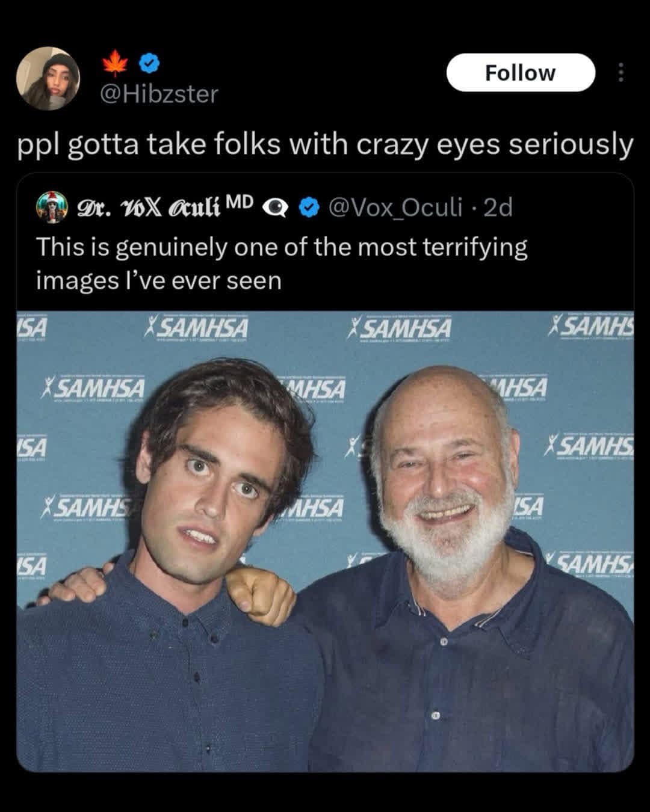The width and height of the screenshot is (650, 812).
Task: Open the @Vox_Oculi handle
Action: 395,208
